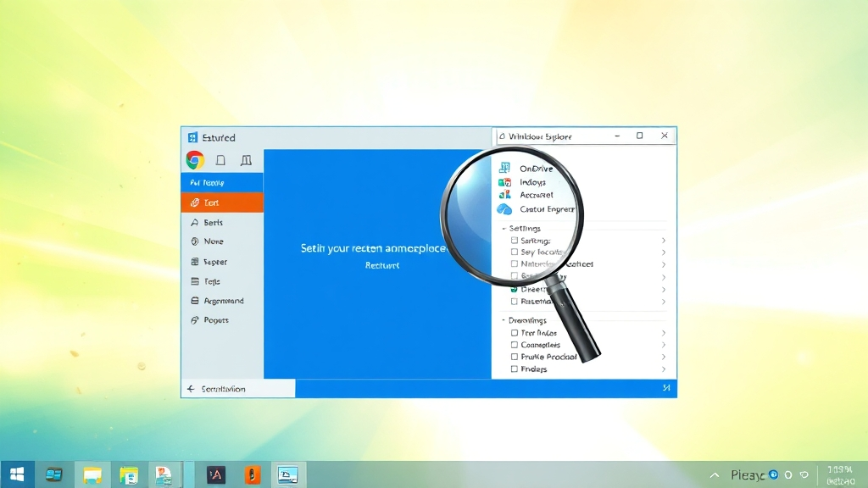This screenshot has height=488, width=868.
Task: Click the right panel's window title text
Action: click(540, 136)
